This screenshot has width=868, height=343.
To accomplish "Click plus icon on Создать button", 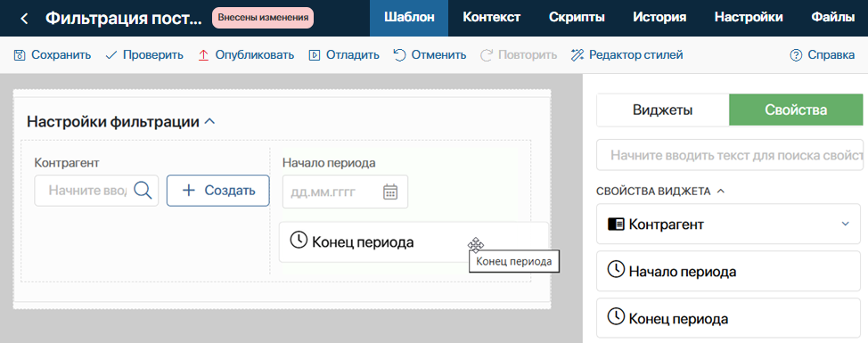I will pyautogui.click(x=189, y=191).
